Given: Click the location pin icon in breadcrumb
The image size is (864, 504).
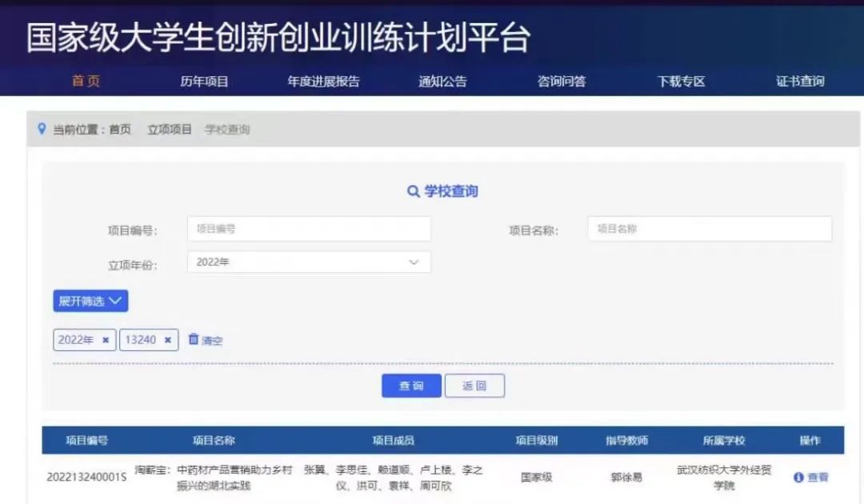Looking at the screenshot, I should coord(42,129).
